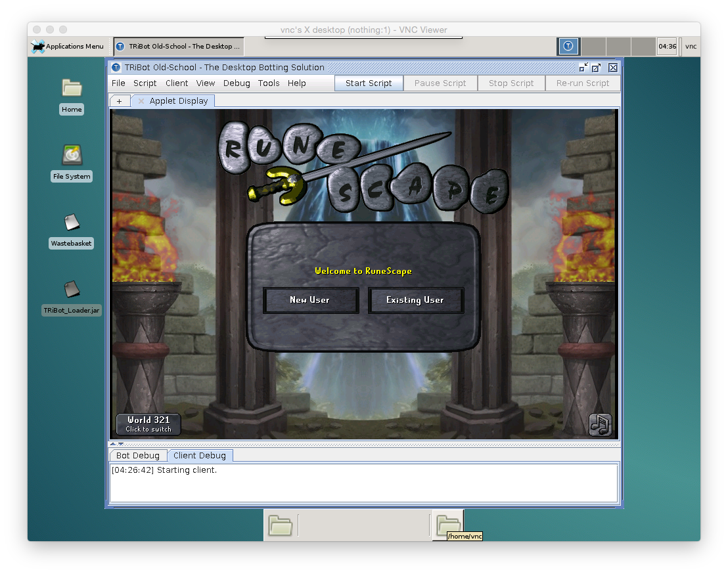
Task: Switch to the second workspace in the pager
Action: point(593,47)
